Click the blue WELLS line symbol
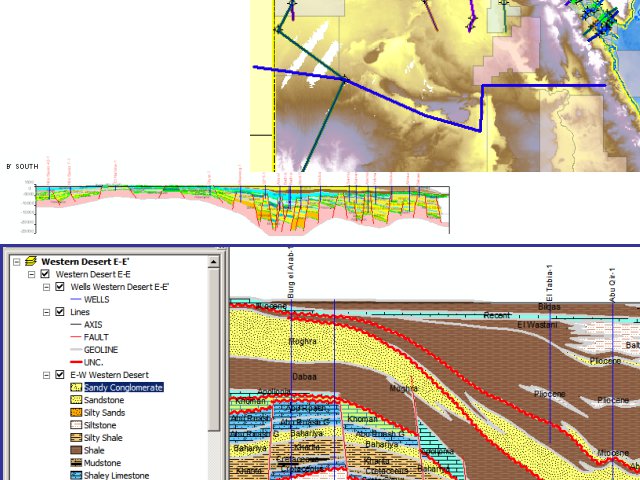The image size is (640, 480). (76, 300)
